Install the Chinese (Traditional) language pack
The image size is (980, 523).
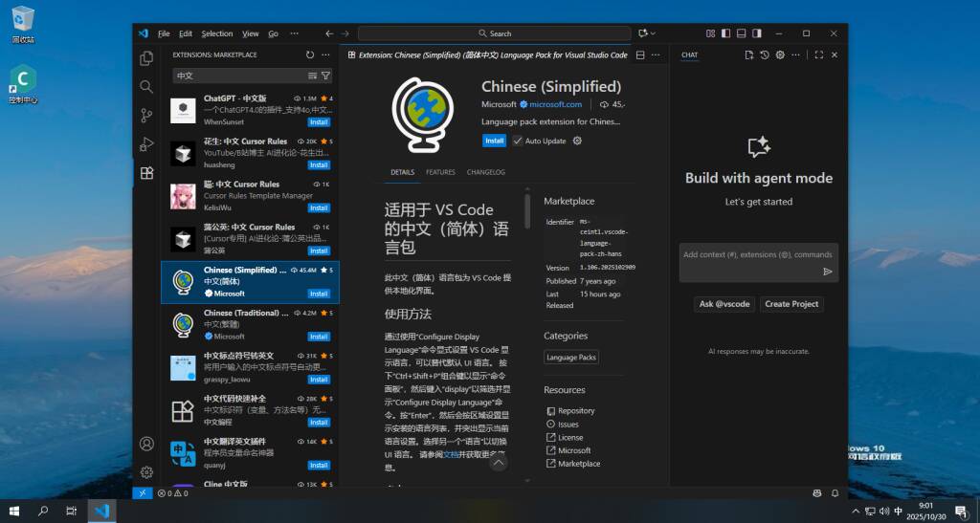point(319,337)
